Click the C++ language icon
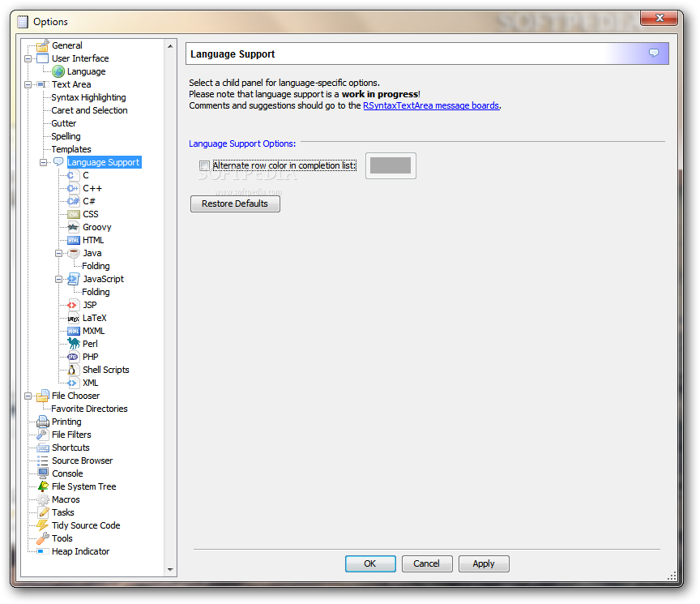700x604 pixels. [73, 188]
